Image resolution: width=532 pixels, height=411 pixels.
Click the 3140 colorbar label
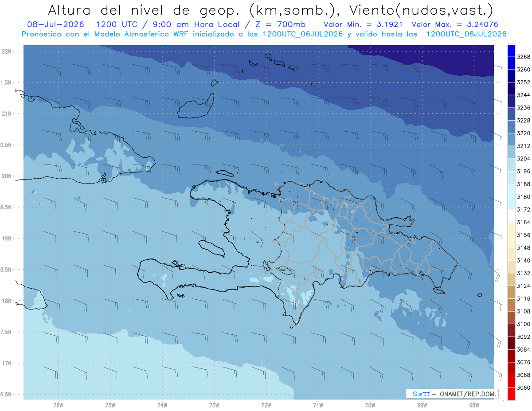[524, 260]
